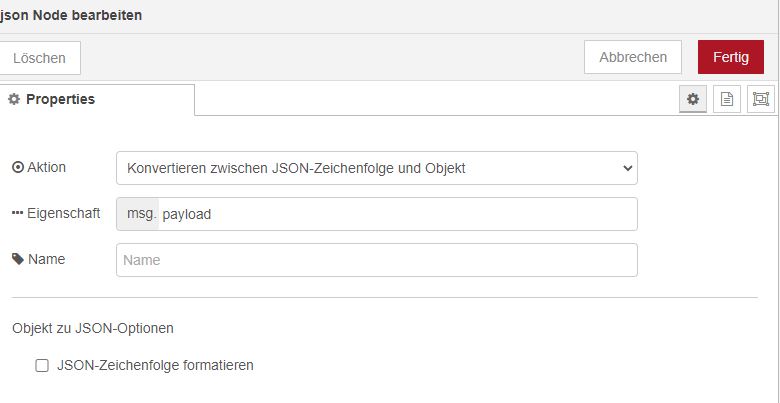Image resolution: width=780 pixels, height=403 pixels.
Task: Click the 'Eigenschaft' field label
Action: click(x=62, y=214)
